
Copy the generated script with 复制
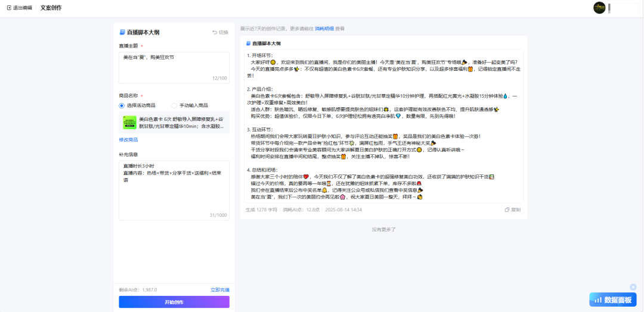(x=512, y=210)
